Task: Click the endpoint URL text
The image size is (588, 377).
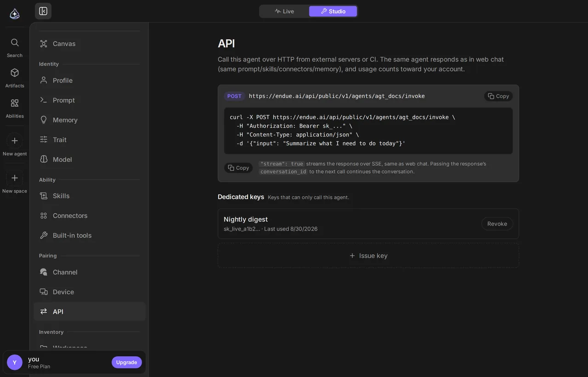Action: point(337,96)
